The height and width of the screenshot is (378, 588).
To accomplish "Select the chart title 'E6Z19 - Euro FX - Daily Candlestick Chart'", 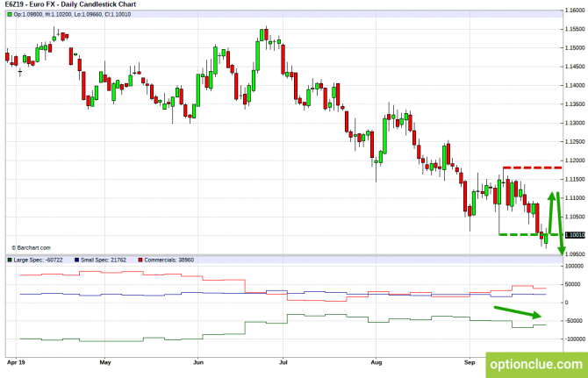I will point(70,4).
